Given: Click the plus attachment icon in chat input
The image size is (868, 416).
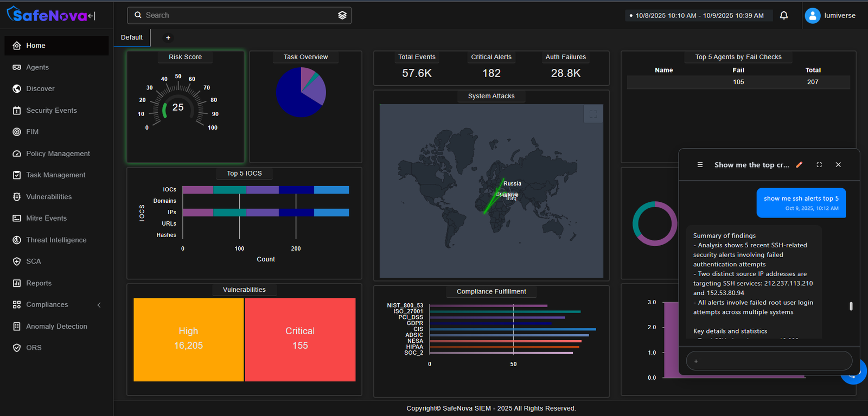Looking at the screenshot, I should (x=696, y=361).
